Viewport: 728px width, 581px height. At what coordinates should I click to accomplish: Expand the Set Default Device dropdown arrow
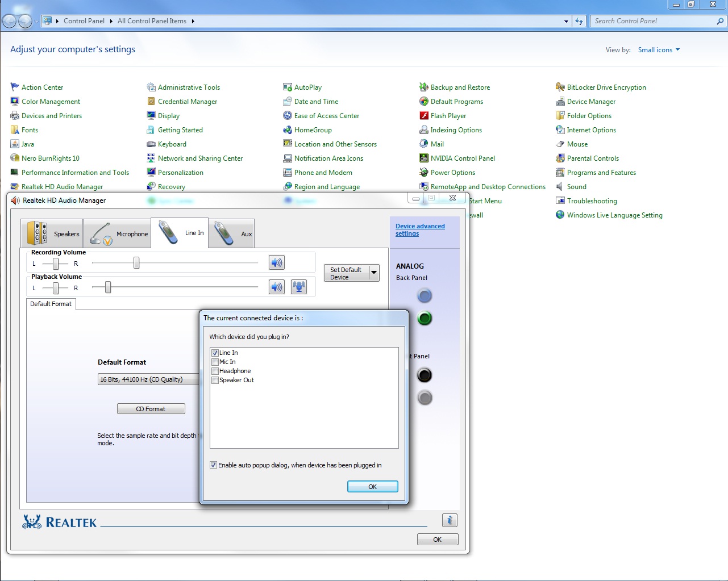[374, 273]
